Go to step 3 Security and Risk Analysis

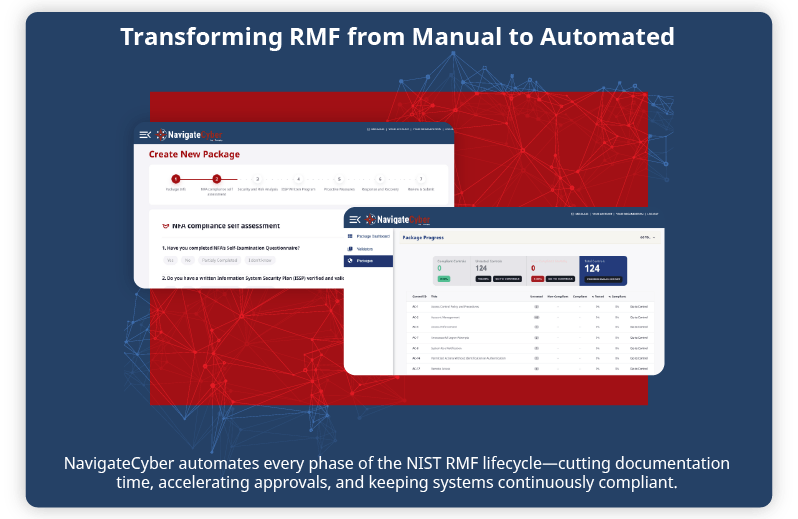[x=257, y=179]
